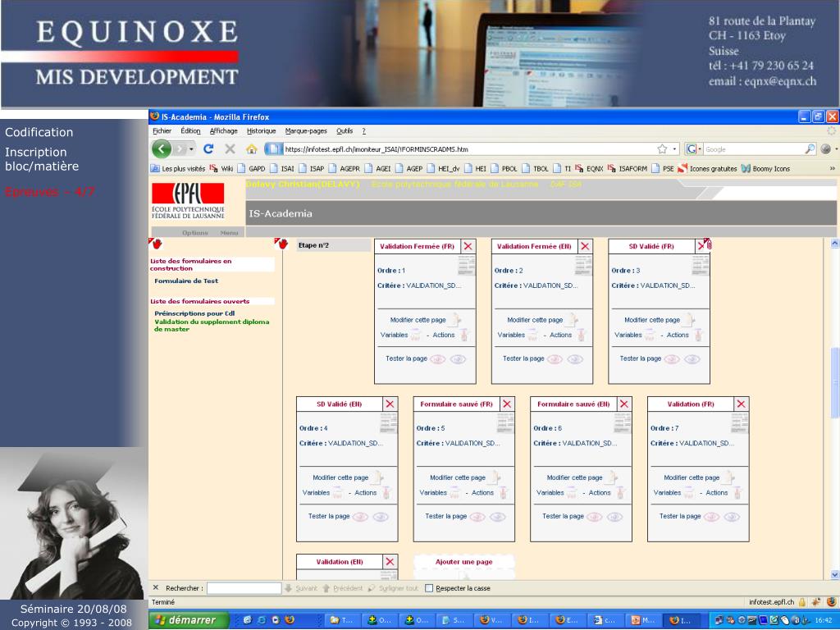Open the Formulaire de Test form

186,281
